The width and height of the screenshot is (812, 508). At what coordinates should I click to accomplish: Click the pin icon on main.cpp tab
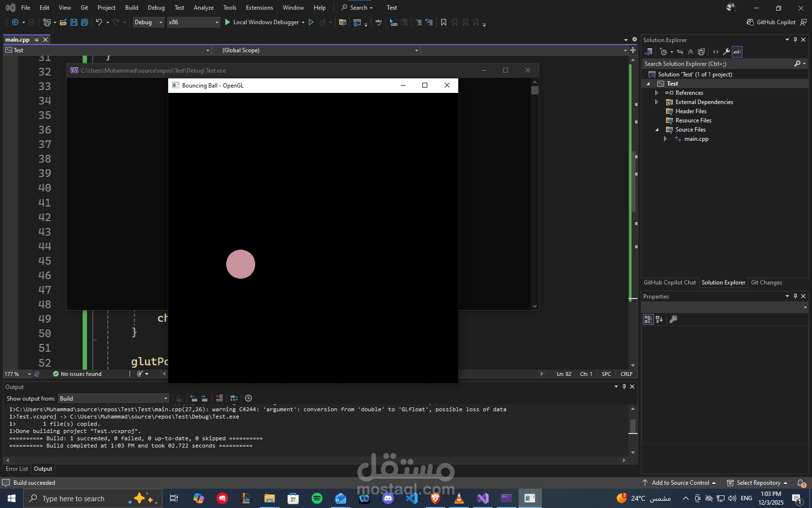point(37,40)
